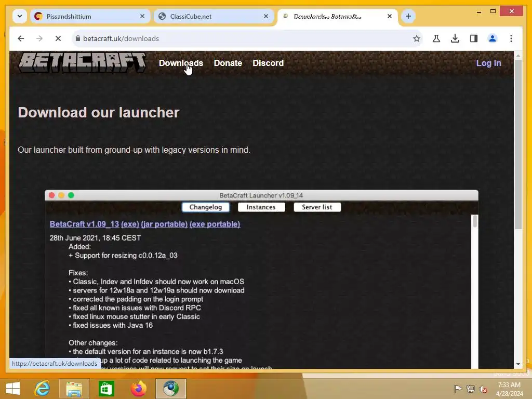Switch to the ClassiCube.net tab

(x=214, y=16)
